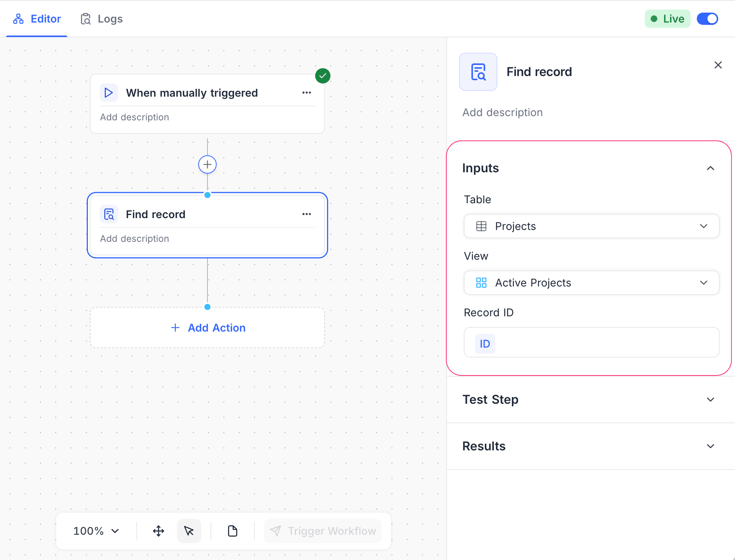Viewport: 735px width, 560px height.
Task: Click the Add Action button
Action: (x=207, y=327)
